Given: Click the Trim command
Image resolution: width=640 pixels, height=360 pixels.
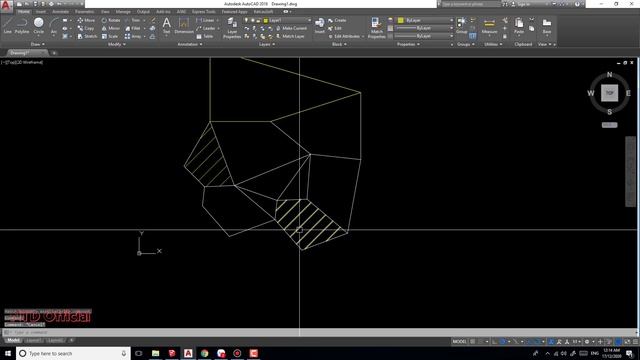Looking at the screenshot, I should pyautogui.click(x=133, y=20).
